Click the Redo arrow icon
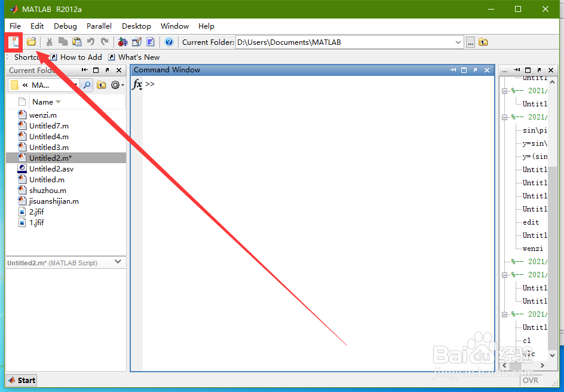Viewport: 564px width, 392px height. 105,42
